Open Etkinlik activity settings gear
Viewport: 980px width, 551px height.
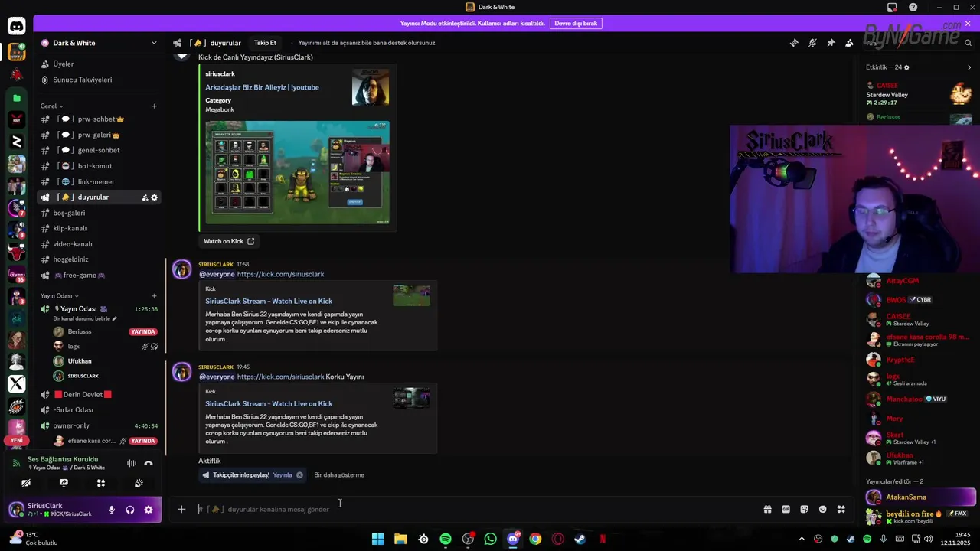click(907, 67)
